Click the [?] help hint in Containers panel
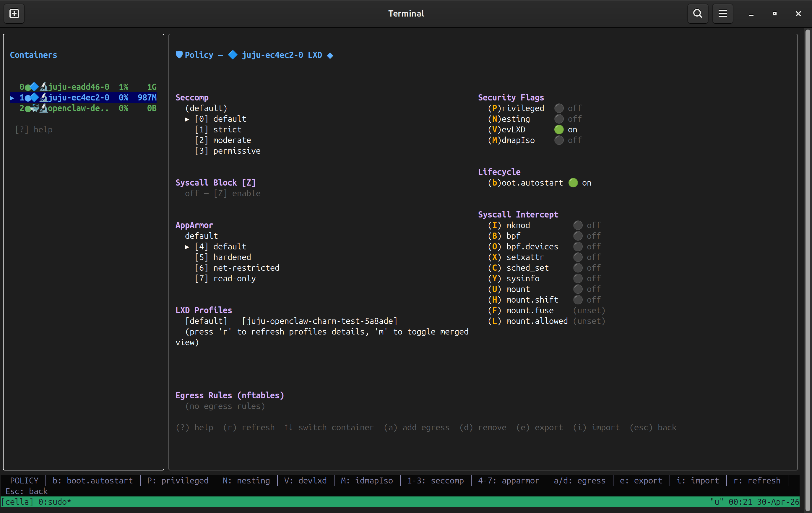This screenshot has height=513, width=812. click(x=34, y=130)
